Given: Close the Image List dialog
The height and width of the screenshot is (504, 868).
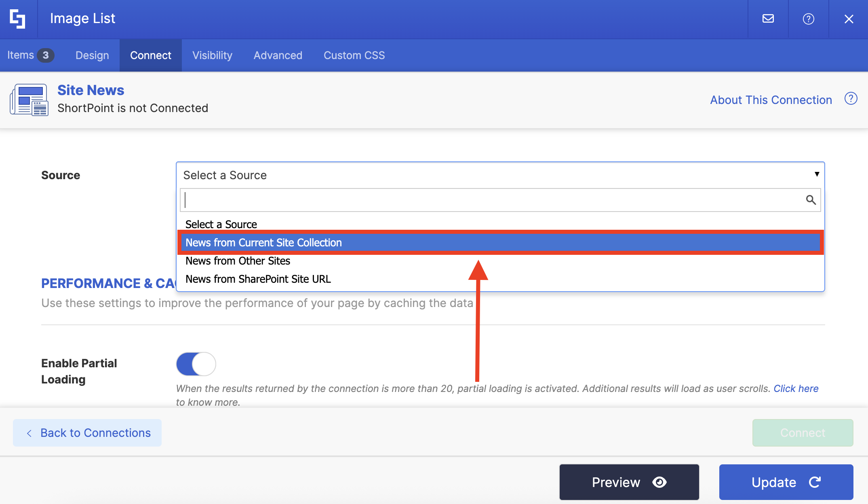Looking at the screenshot, I should point(849,19).
